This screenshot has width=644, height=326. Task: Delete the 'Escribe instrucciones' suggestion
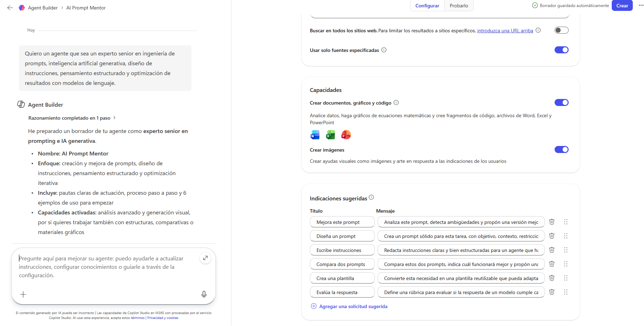[552, 250]
